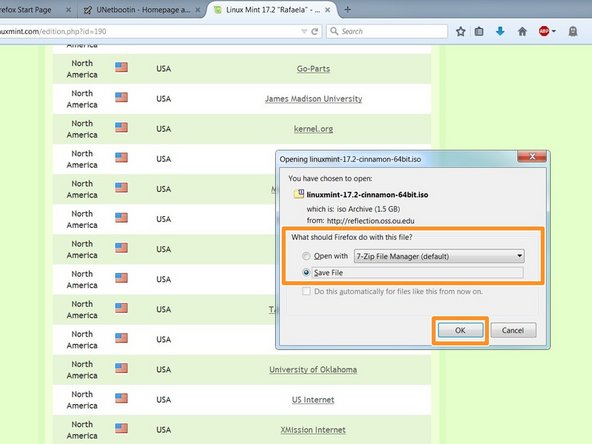Image resolution: width=592 pixels, height=444 pixels.
Task: Open the downloads arrow icon
Action: point(500,31)
